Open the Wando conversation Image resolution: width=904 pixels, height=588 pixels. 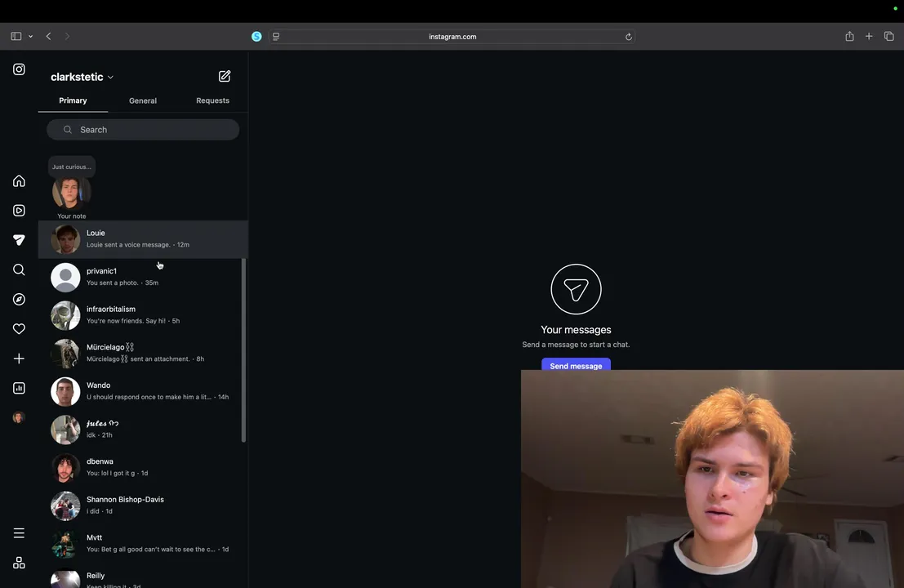143,391
